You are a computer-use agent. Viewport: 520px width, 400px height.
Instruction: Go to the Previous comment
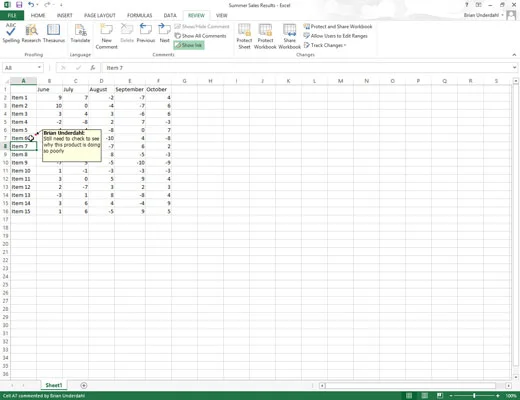[x=146, y=33]
